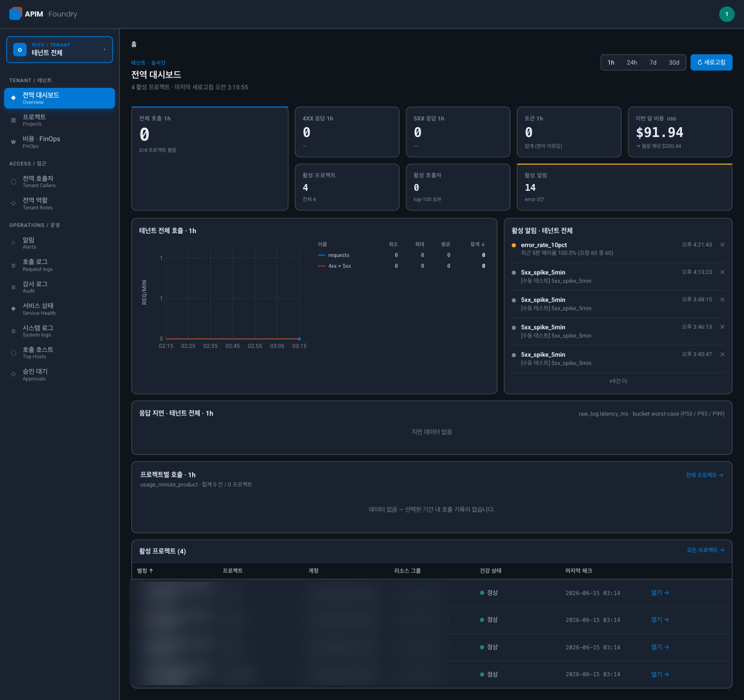
Task: Click the 호출 로그 Request logs menu item
Action: 59,265
